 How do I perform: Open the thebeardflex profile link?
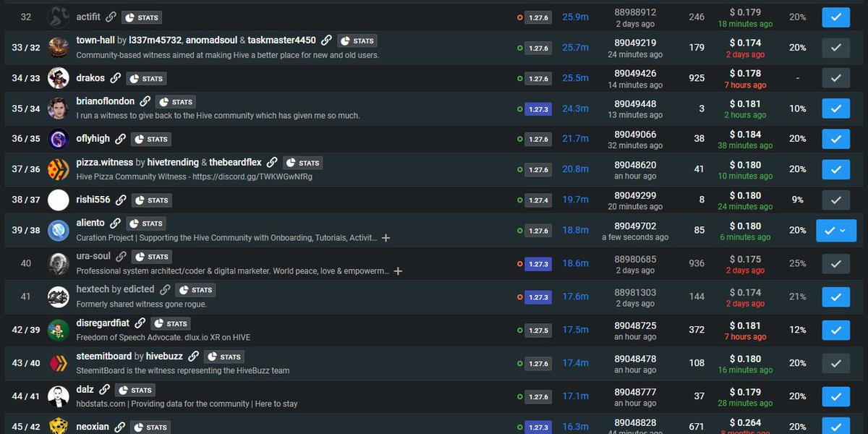(236, 163)
